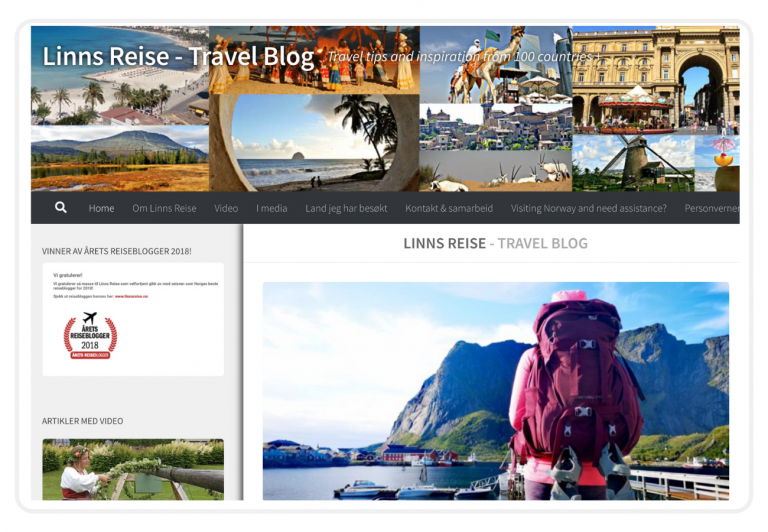Select the Video menu item

click(x=226, y=208)
